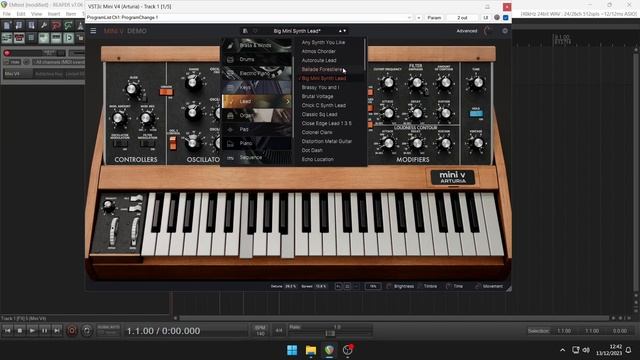Click the BPM 140 tempo field
Screen dimensions: 640x360
pos(260,331)
